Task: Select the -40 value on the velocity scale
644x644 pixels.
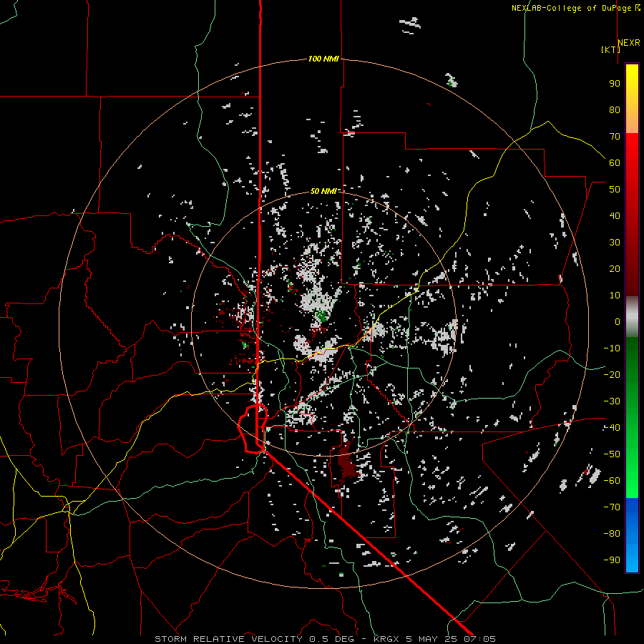Action: (612, 428)
